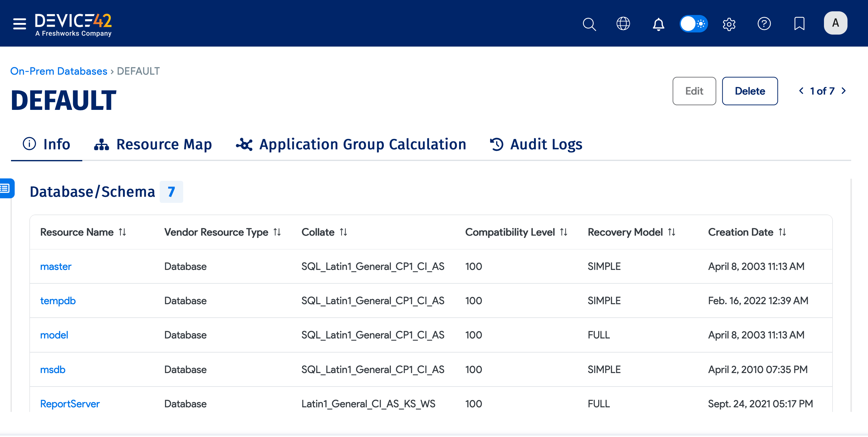
Task: Toggle dark mode switch
Action: pyautogui.click(x=693, y=24)
